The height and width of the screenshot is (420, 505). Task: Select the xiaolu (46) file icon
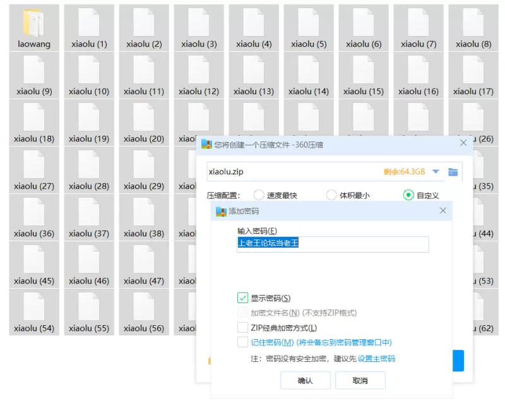[x=89, y=260]
